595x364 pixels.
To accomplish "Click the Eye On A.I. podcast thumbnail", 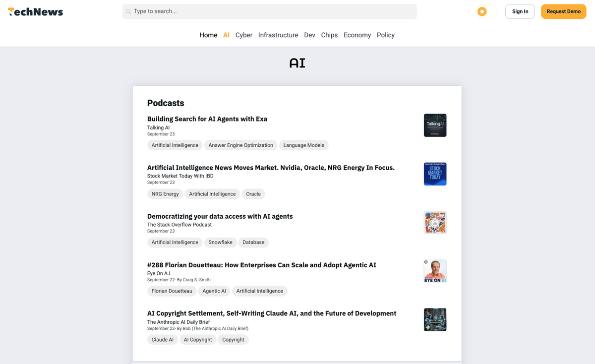I will tap(435, 271).
